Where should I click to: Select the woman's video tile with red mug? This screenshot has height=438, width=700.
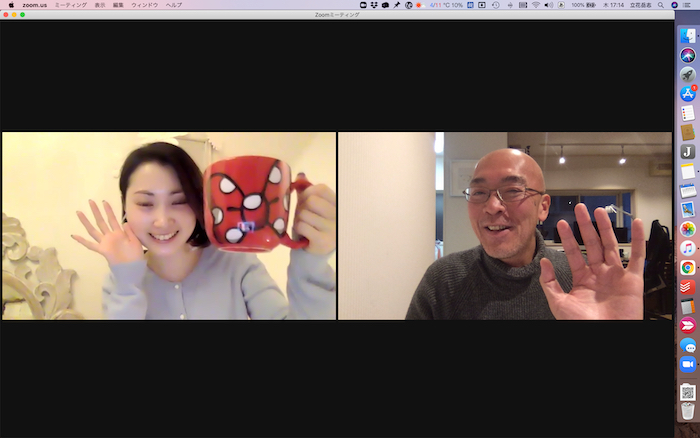pos(169,226)
